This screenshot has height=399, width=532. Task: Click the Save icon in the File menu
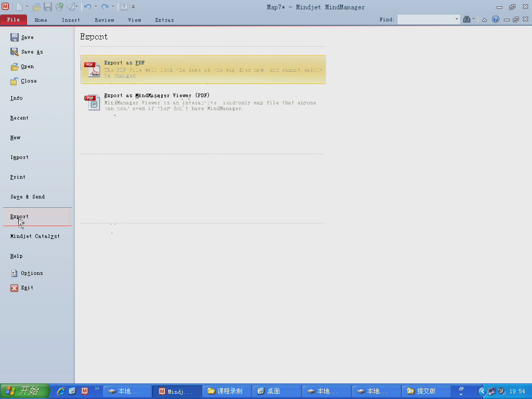click(14, 37)
